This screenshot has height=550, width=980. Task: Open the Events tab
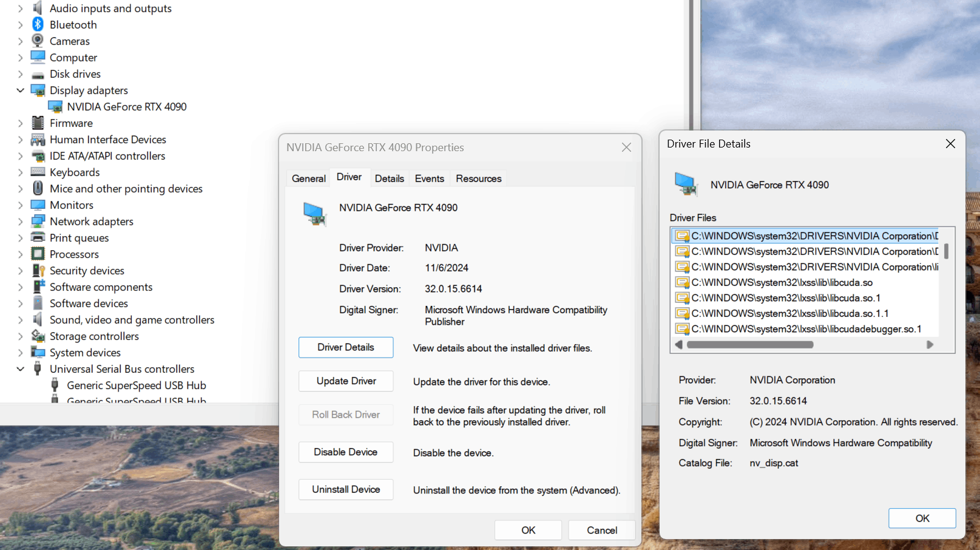pyautogui.click(x=430, y=178)
